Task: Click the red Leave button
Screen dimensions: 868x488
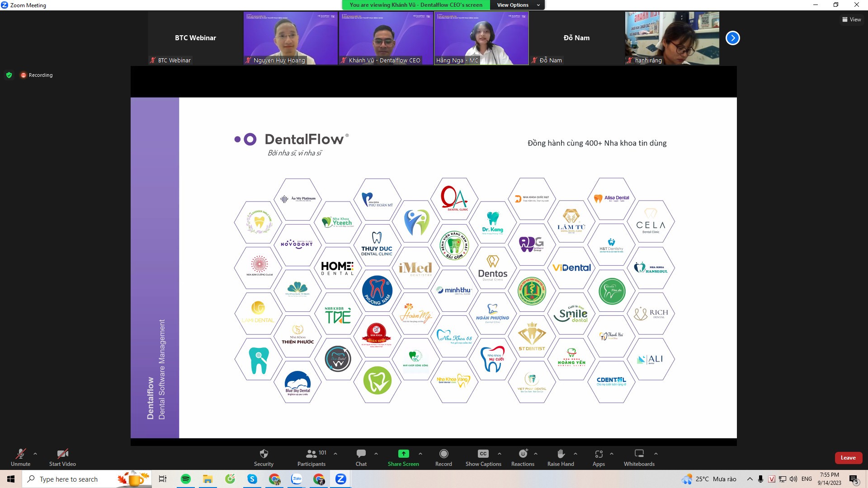Action: point(848,458)
